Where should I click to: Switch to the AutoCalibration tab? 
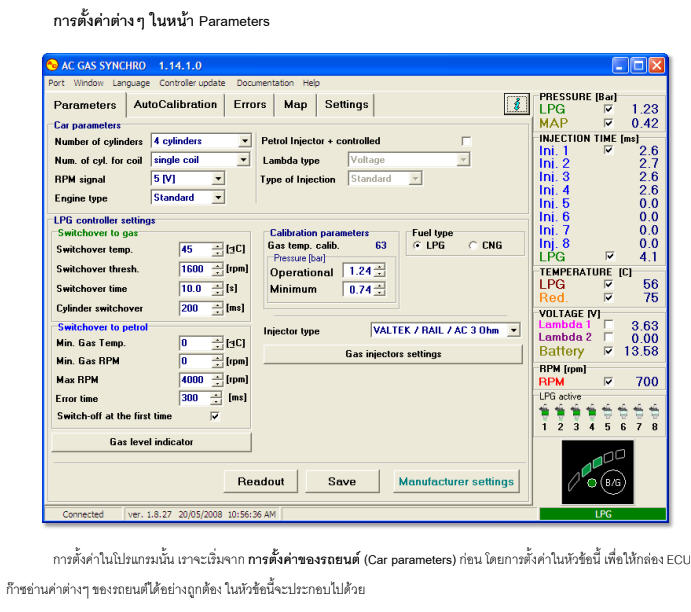click(175, 105)
